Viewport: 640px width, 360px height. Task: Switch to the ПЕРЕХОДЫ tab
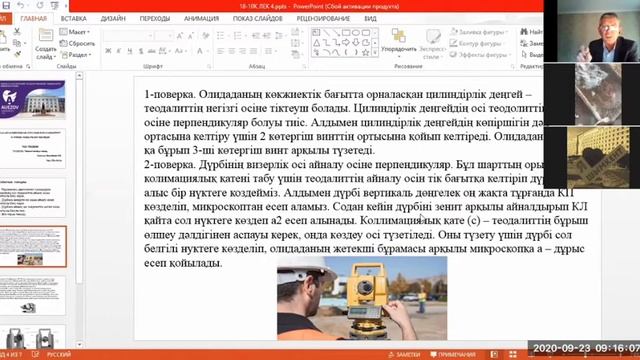pos(155,19)
